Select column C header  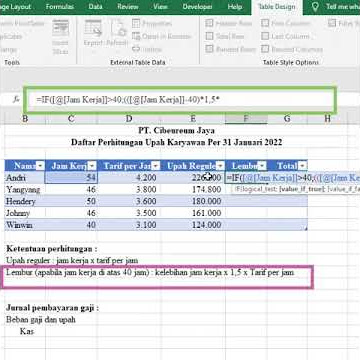tap(71, 119)
